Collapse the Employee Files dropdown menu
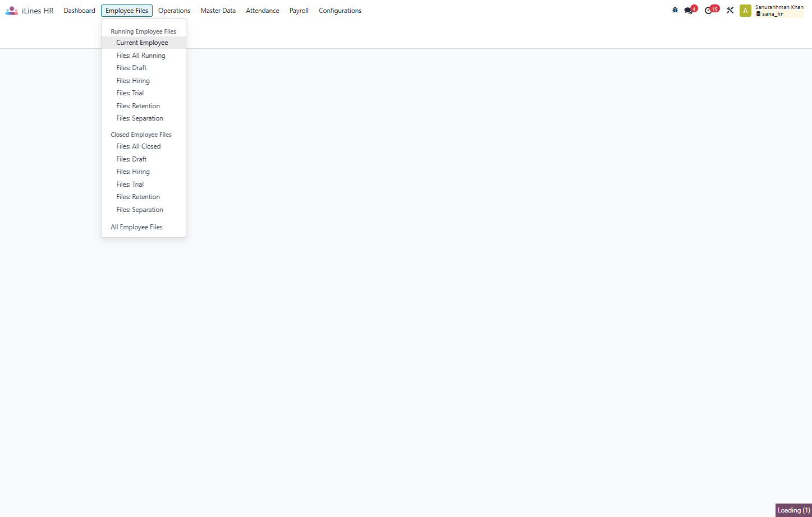Image resolution: width=812 pixels, height=517 pixels. [x=127, y=11]
